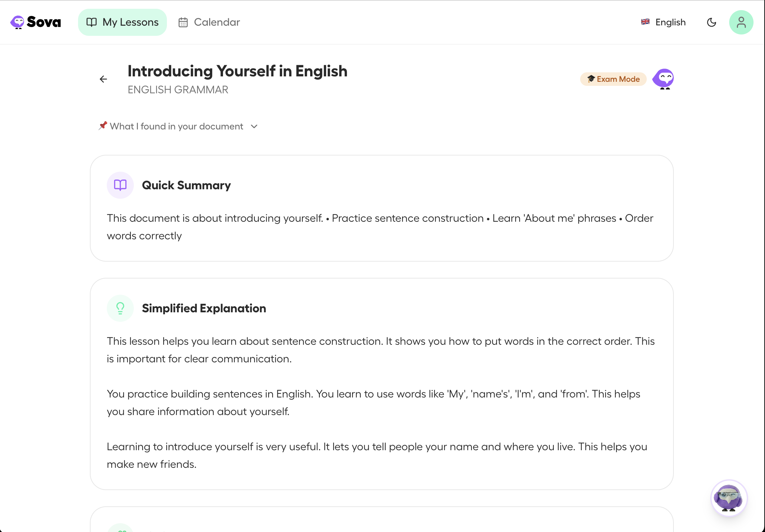Open the user profile icon
The width and height of the screenshot is (765, 532).
click(741, 22)
